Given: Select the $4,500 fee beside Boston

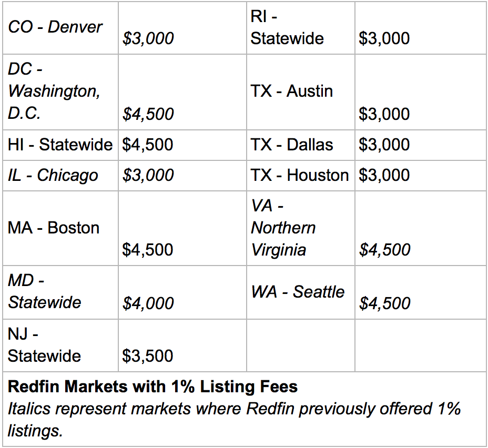Looking at the screenshot, I should coord(148,250).
